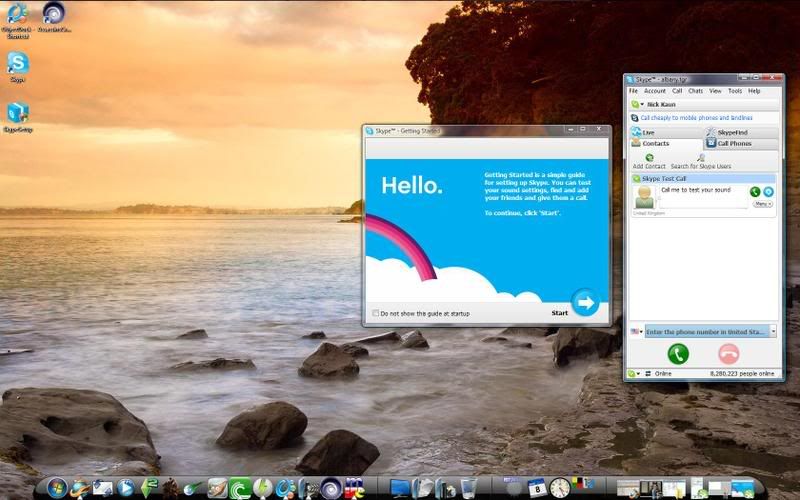Switch to the Live tab
800x500 pixels.
pos(666,132)
